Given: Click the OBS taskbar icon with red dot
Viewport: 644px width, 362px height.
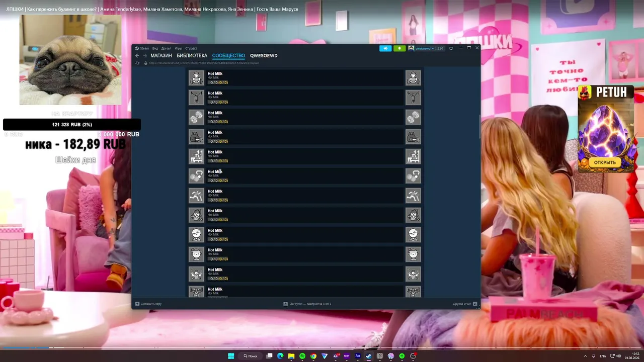Looking at the screenshot, I should 413,356.
